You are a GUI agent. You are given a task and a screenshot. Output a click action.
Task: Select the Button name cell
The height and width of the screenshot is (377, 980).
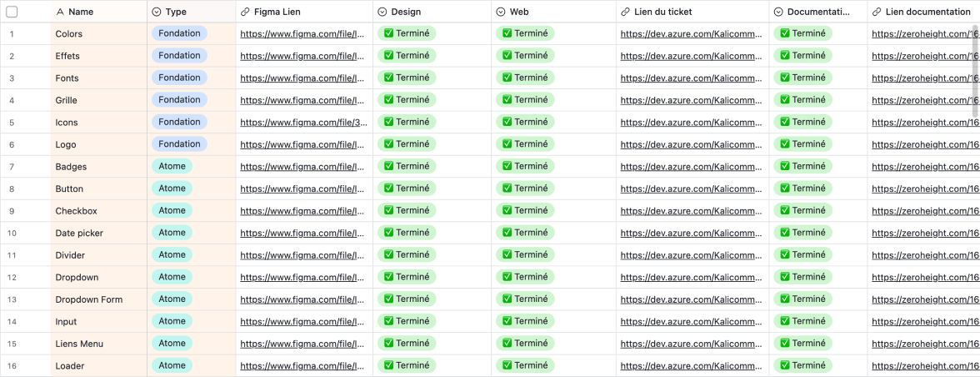point(98,188)
